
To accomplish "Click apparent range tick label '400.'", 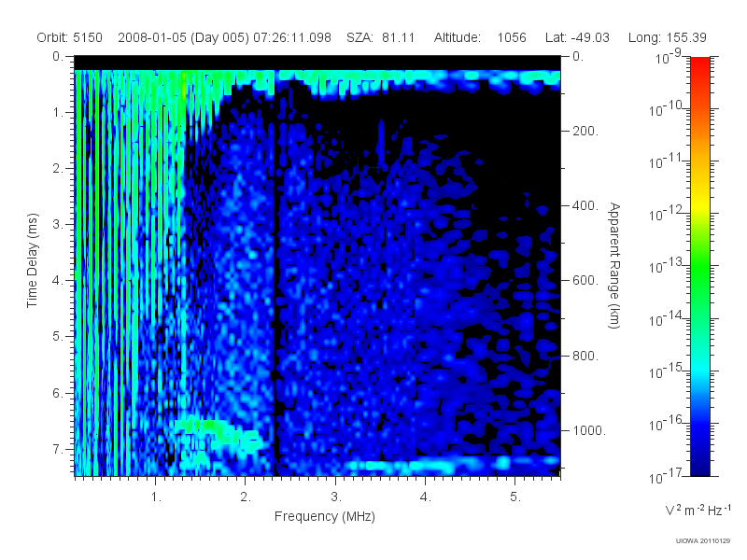I will (x=585, y=205).
